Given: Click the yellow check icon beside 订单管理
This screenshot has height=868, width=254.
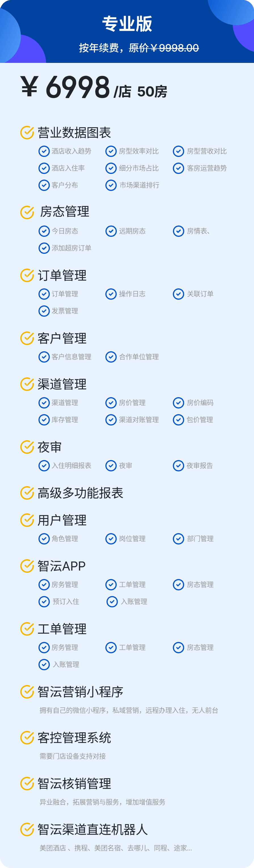Looking at the screenshot, I should tap(27, 275).
